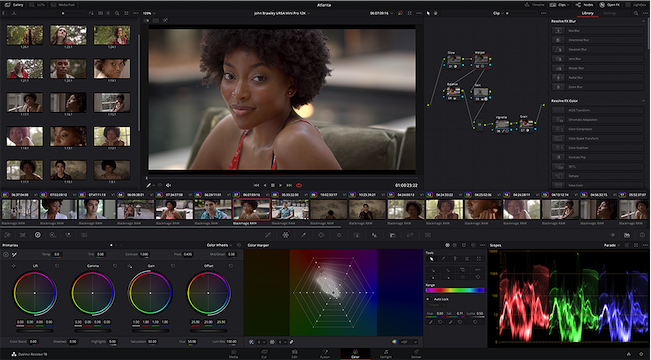This screenshot has width=651, height=360.
Task: Open the Key palette icon
Action: pyautogui.click(x=392, y=235)
